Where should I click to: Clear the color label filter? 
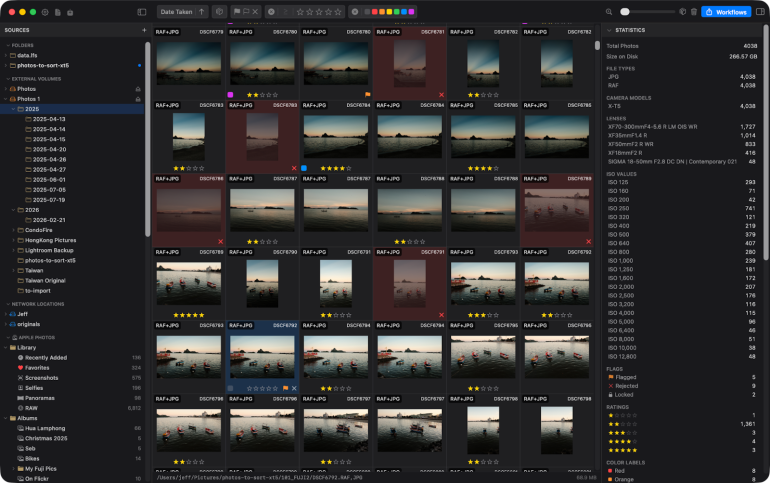[x=355, y=12]
